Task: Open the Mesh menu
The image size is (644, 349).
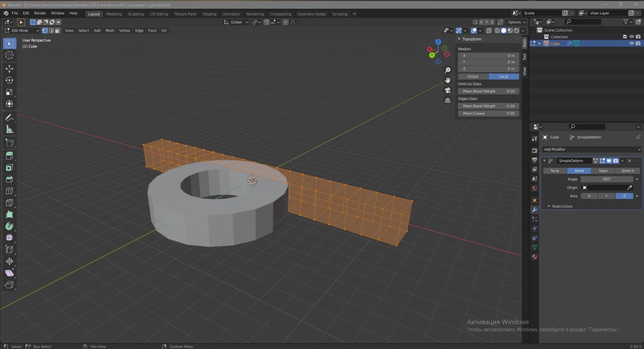Action: tap(110, 30)
